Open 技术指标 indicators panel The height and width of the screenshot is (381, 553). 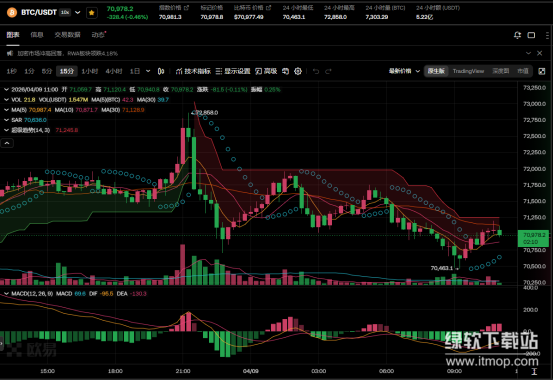click(x=193, y=71)
